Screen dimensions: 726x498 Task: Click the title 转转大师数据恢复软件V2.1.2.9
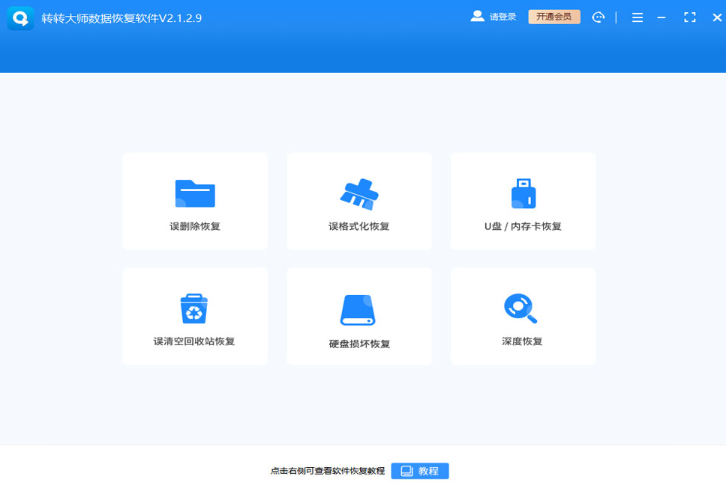122,18
